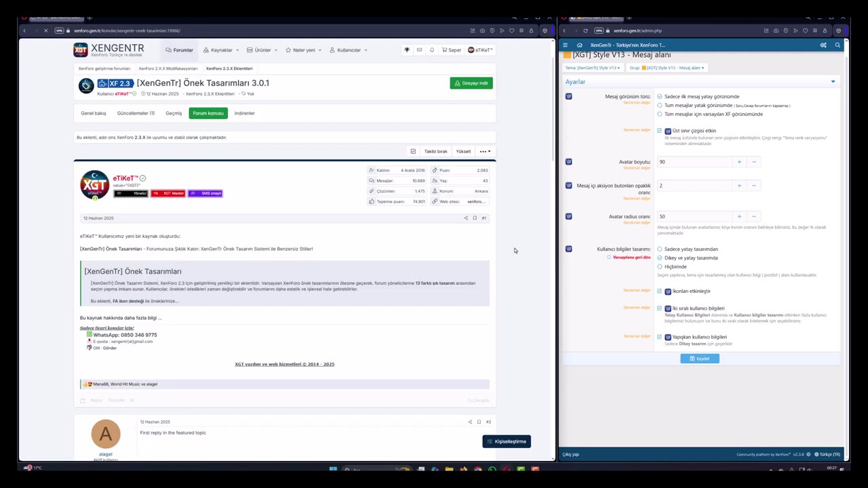Toggle İki sıralı kullanıcı bilgileri checkbox
Screen dimensions: 868x488
pos(659,308)
